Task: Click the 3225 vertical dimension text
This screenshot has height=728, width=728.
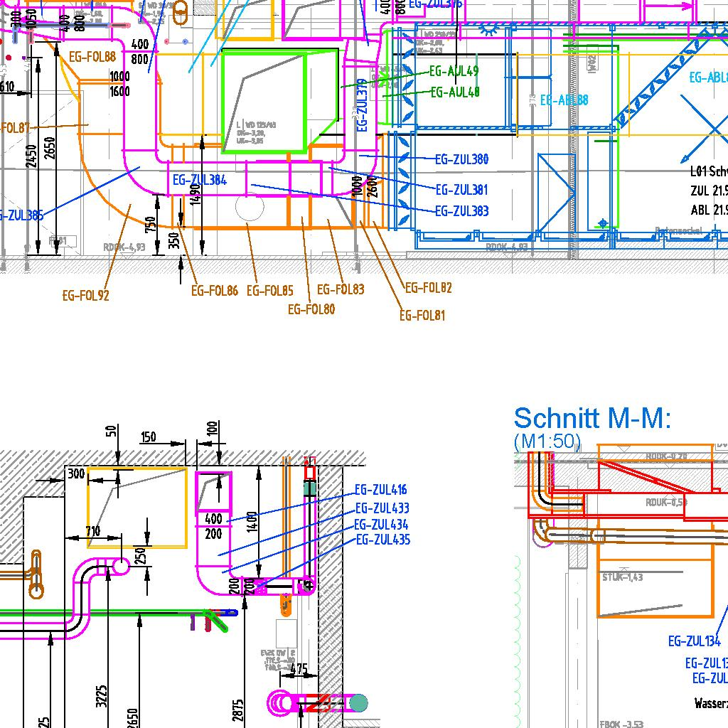Action: click(101, 696)
